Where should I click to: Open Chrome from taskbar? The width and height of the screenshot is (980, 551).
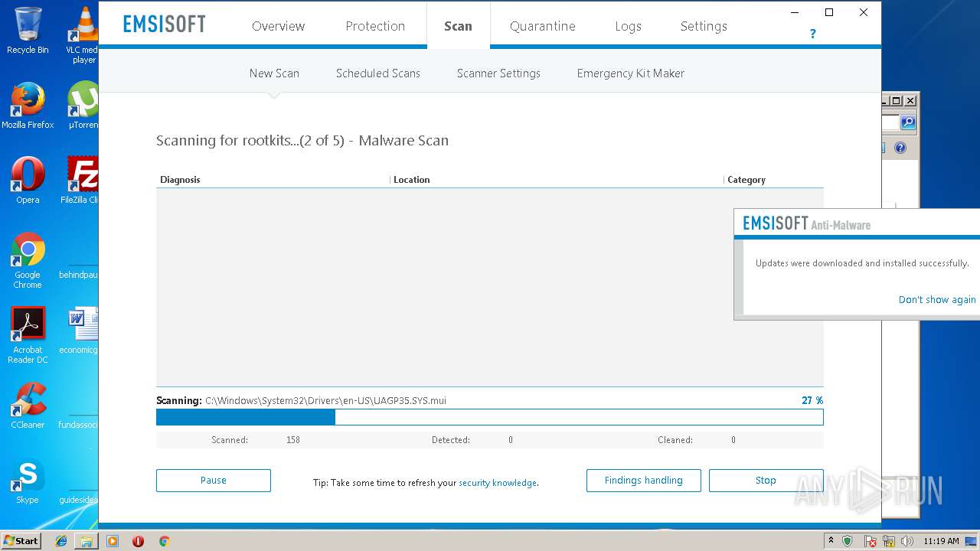coord(164,541)
